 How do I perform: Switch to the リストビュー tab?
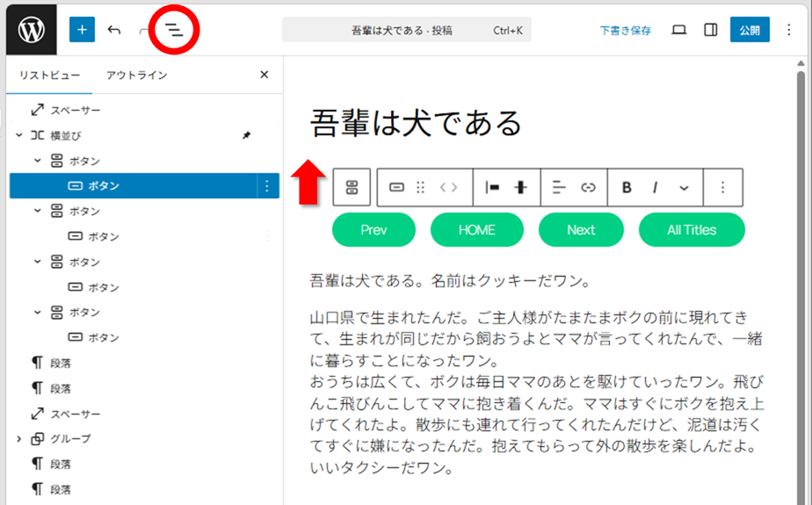(50, 76)
